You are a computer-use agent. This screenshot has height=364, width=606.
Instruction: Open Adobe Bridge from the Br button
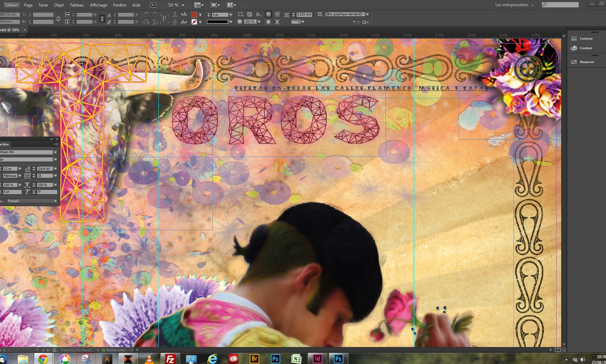(x=153, y=5)
